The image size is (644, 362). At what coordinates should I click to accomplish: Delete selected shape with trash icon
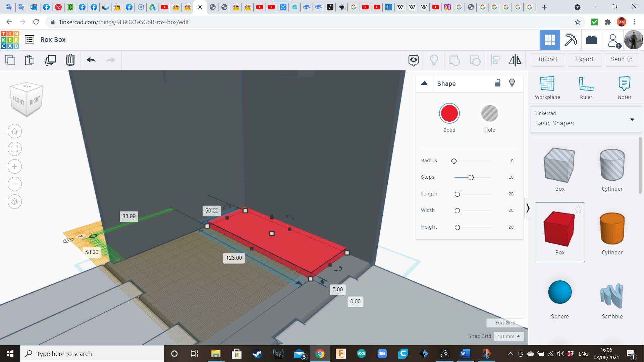[x=70, y=60]
